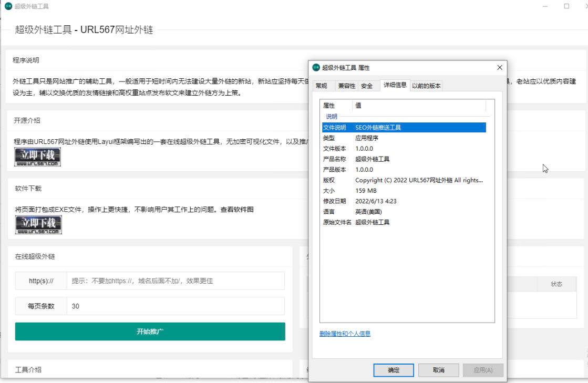Select the 产品名称 property row
The width and height of the screenshot is (588, 383).
(x=368, y=159)
